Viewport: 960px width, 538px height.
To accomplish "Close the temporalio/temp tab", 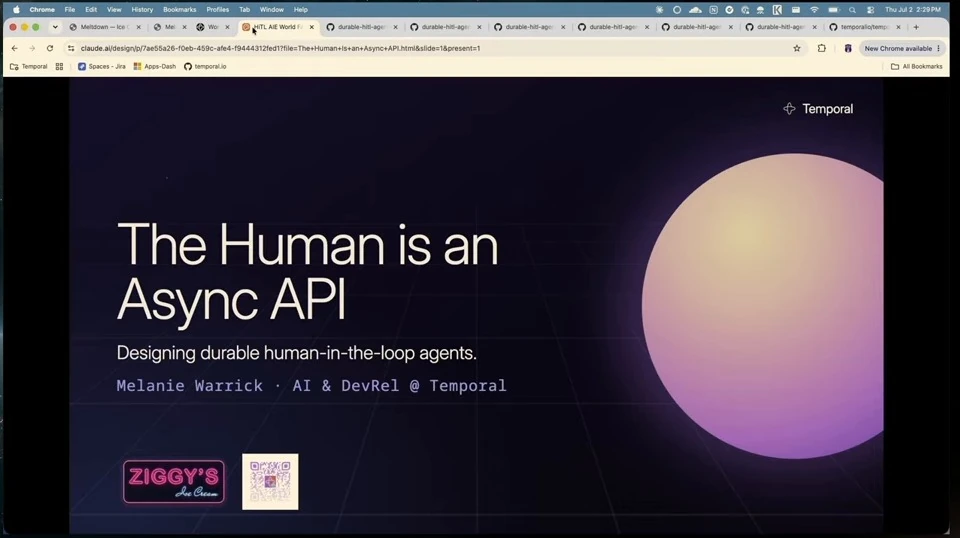I will coord(898,27).
